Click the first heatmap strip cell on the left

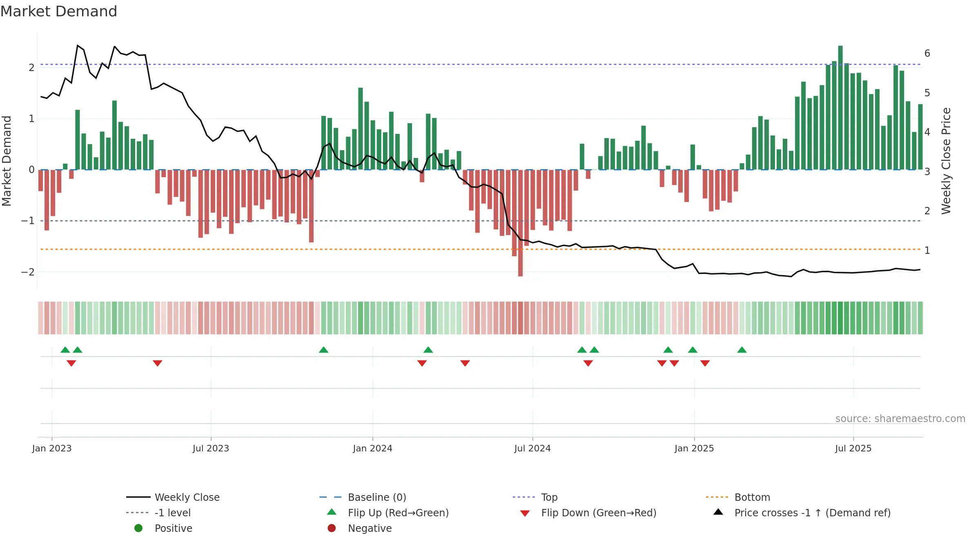[x=40, y=318]
